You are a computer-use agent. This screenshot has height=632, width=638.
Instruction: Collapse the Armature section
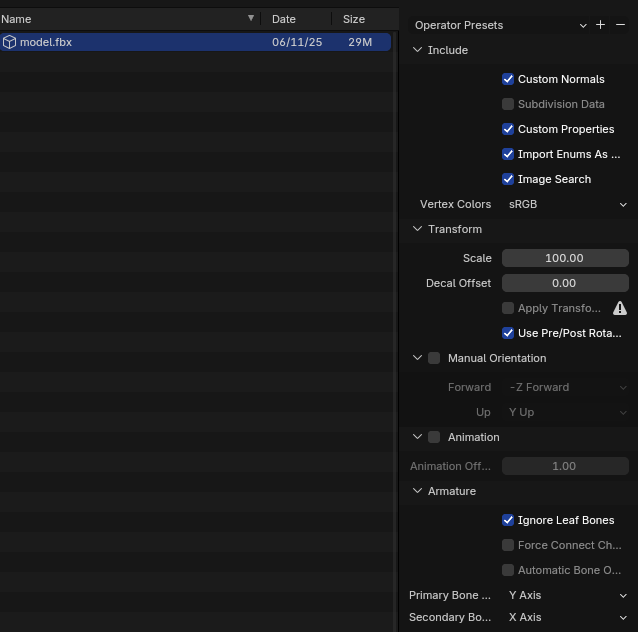coord(418,491)
